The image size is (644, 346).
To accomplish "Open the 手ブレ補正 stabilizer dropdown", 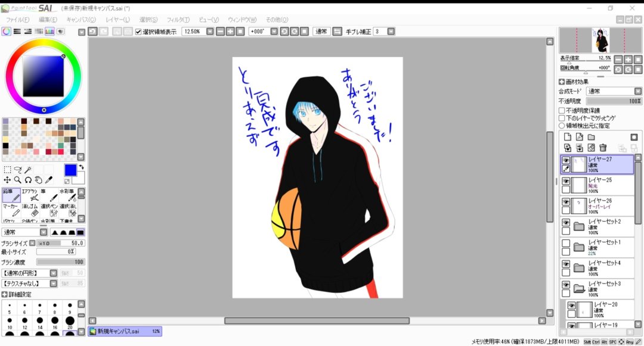I will pyautogui.click(x=391, y=32).
